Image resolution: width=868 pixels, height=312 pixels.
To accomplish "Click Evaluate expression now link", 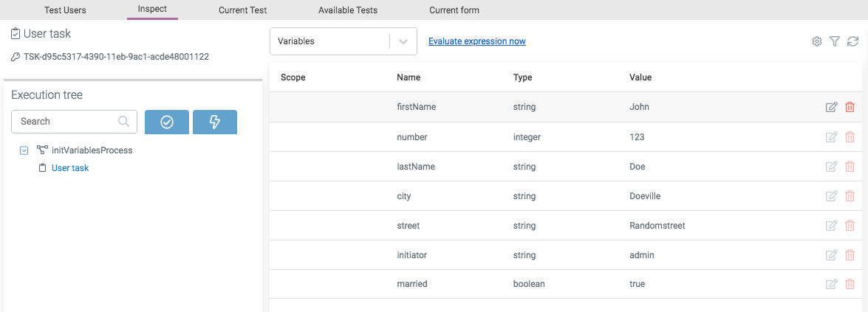I will (x=477, y=41).
